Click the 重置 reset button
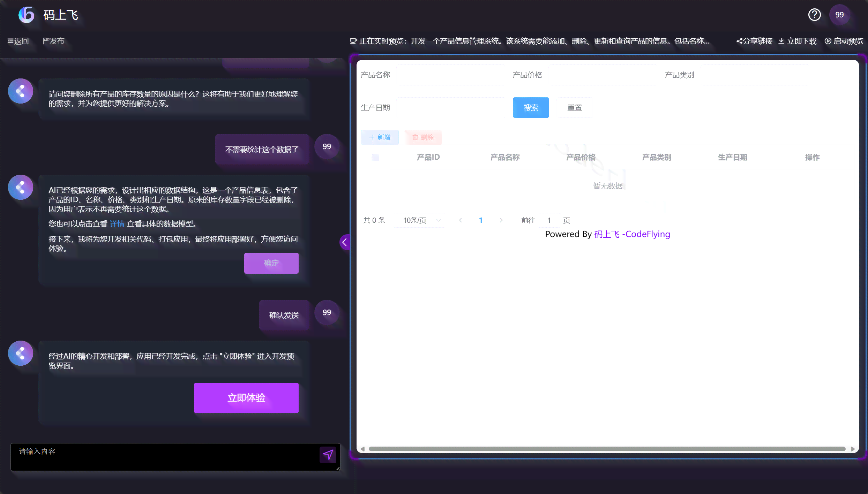 click(x=575, y=107)
